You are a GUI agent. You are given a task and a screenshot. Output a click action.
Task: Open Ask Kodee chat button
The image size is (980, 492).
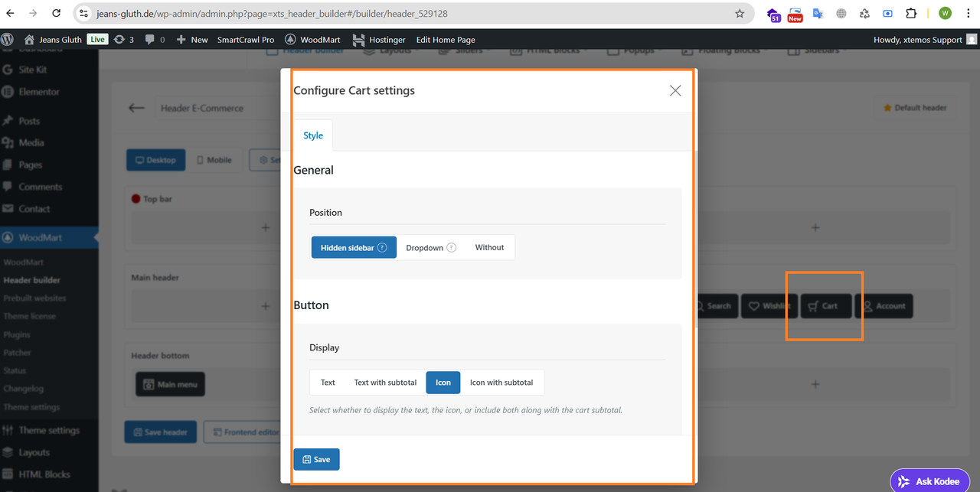tap(929, 481)
